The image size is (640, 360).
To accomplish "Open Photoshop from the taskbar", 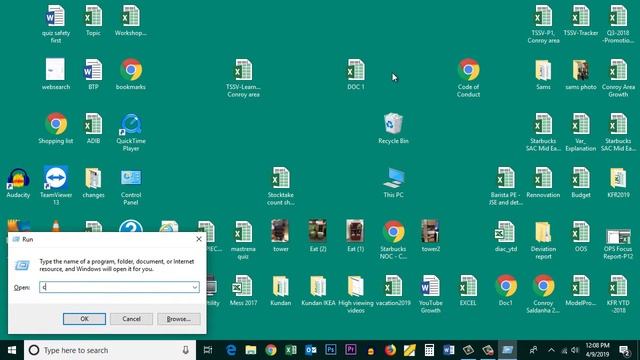I will [x=331, y=350].
